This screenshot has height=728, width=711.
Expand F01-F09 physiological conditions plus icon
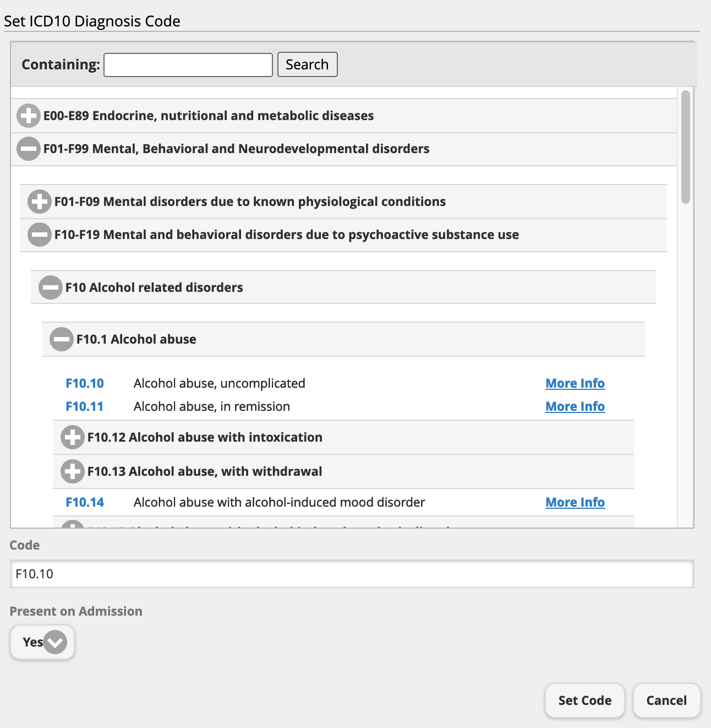39,202
